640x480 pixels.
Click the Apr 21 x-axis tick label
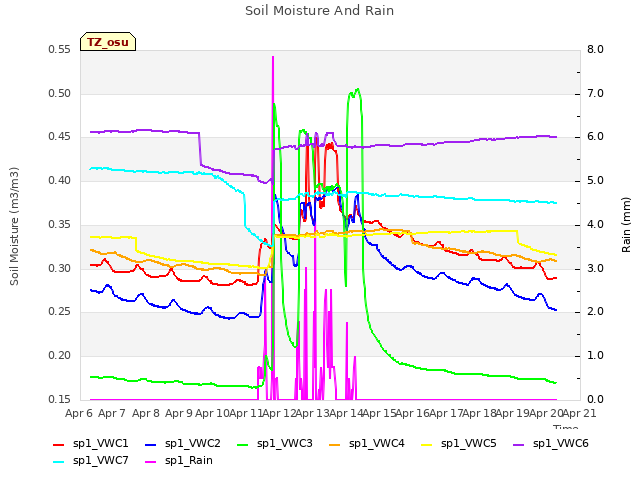[579, 413]
